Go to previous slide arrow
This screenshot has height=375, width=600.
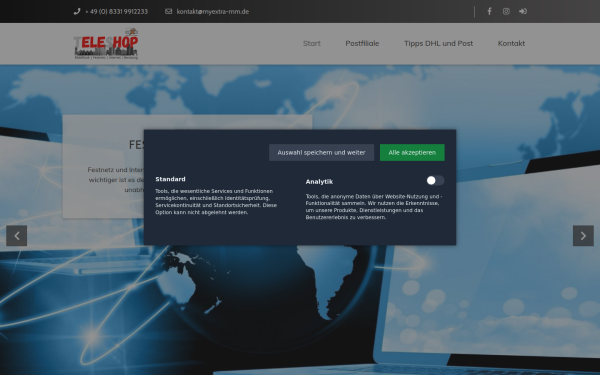point(16,236)
